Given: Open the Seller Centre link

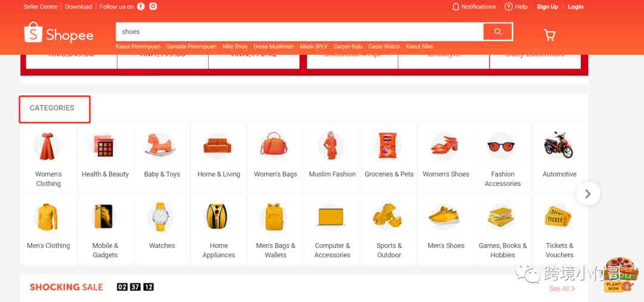Looking at the screenshot, I should click(41, 7).
